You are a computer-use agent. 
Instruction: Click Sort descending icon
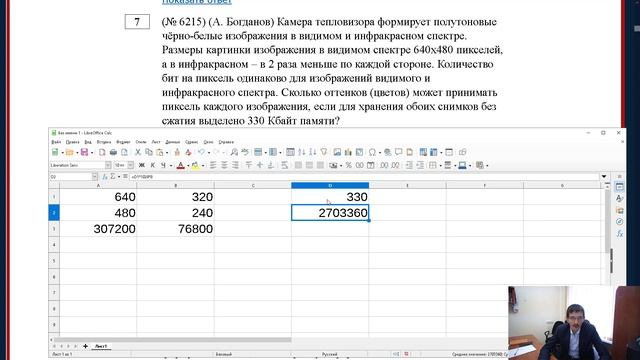313,152
